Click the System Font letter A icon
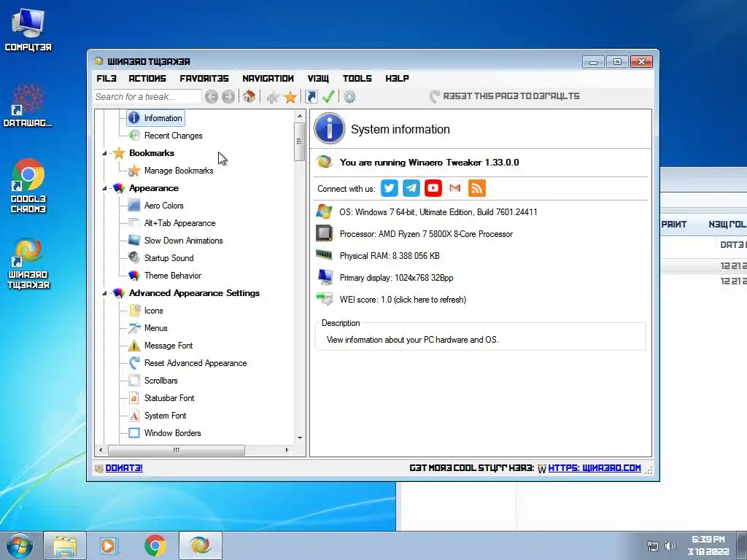 pos(134,415)
